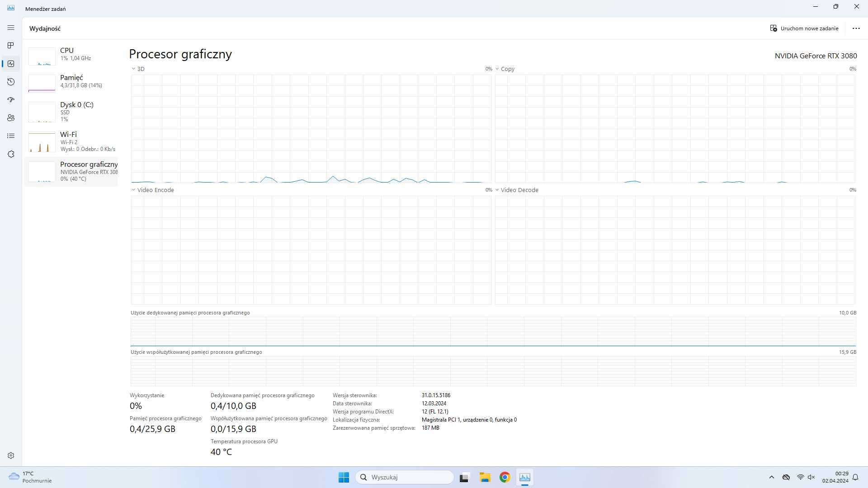Open File Explorer from the taskbar

tap(485, 477)
